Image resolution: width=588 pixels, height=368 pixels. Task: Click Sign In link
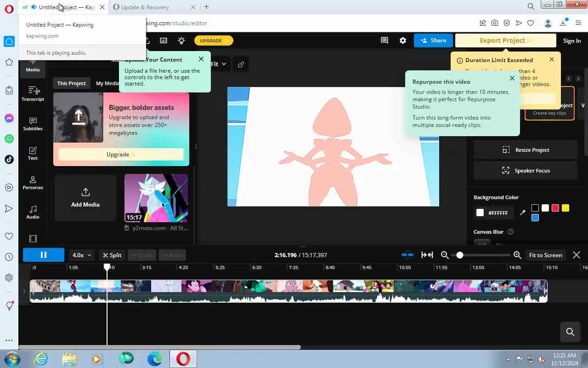572,40
